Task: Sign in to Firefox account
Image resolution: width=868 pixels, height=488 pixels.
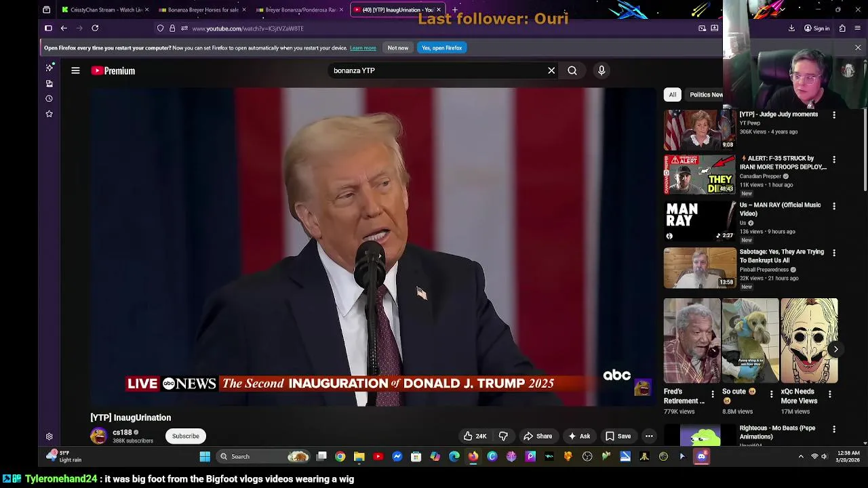Action: pyautogui.click(x=816, y=28)
